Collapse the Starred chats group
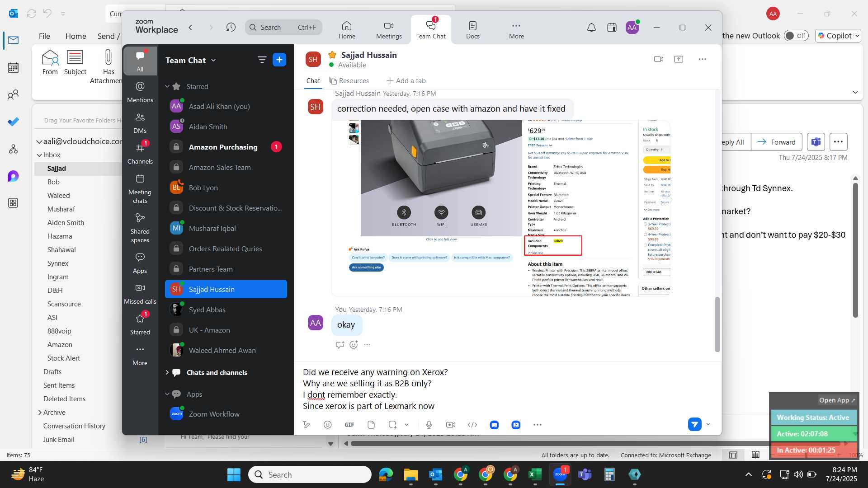The image size is (868, 488). [167, 86]
